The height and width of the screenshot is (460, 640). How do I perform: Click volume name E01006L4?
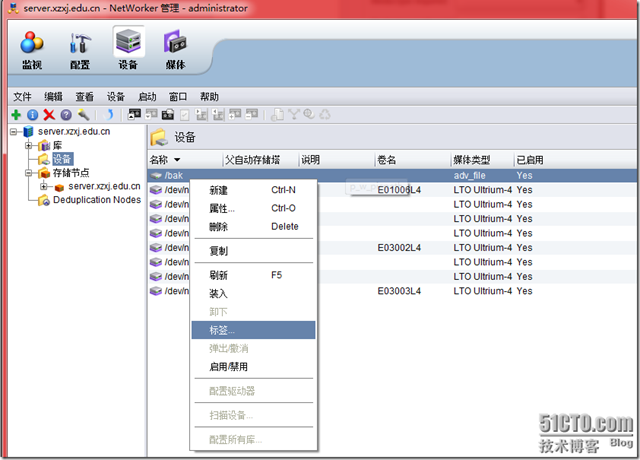click(399, 190)
